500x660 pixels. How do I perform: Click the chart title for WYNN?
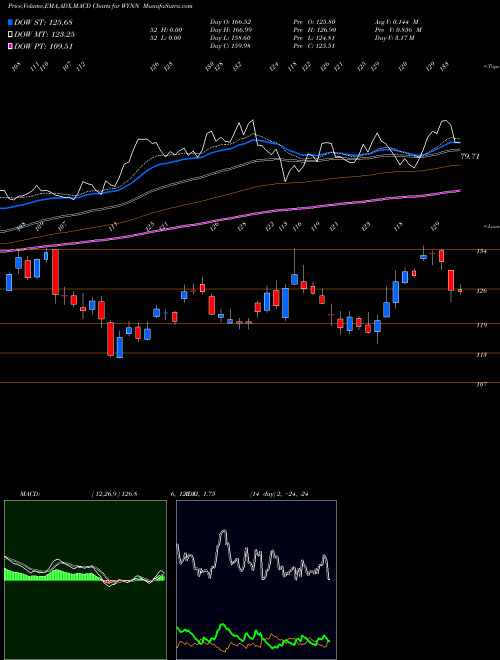(x=100, y=7)
